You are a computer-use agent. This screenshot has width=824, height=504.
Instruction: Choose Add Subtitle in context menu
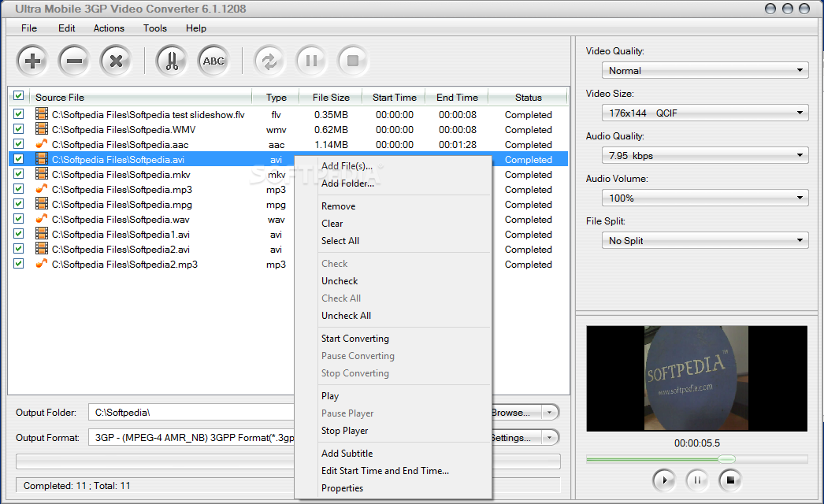click(393, 454)
